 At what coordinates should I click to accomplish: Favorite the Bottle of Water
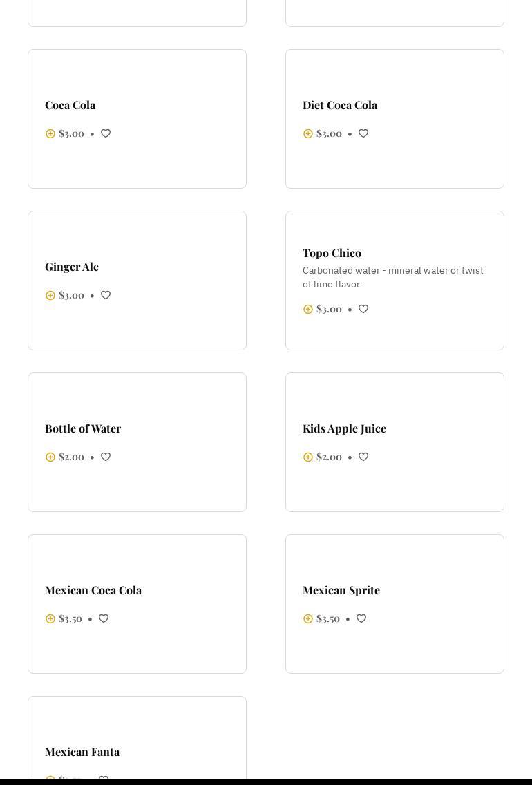point(106,457)
